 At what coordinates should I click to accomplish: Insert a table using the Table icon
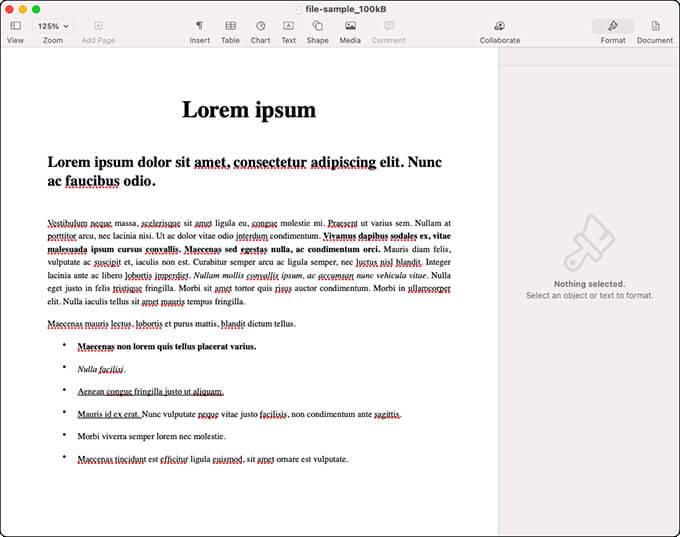point(230,26)
